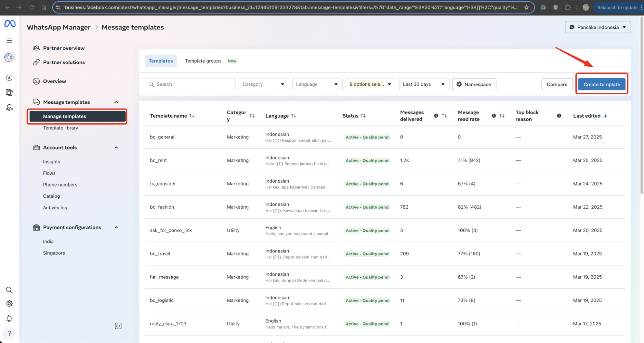Click the Meta logo icon
644x343 pixels.
click(x=10, y=24)
